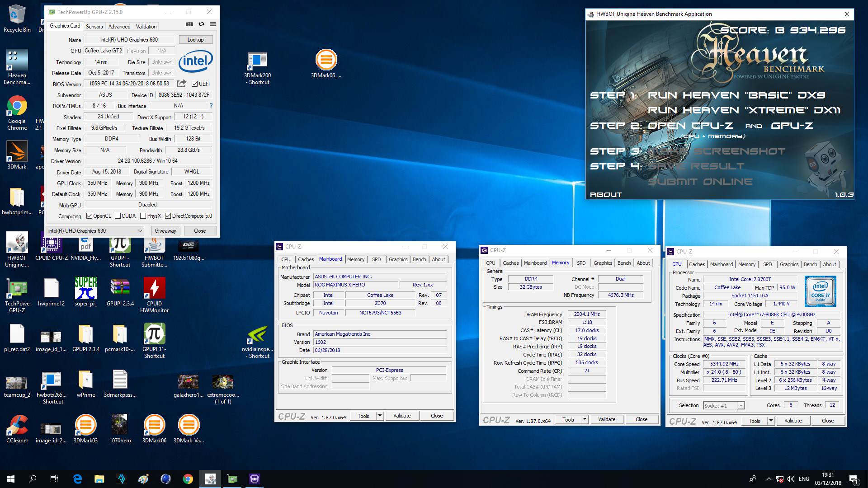Open Google Chrome desktop icon
The width and height of the screenshot is (868, 488).
17,113
